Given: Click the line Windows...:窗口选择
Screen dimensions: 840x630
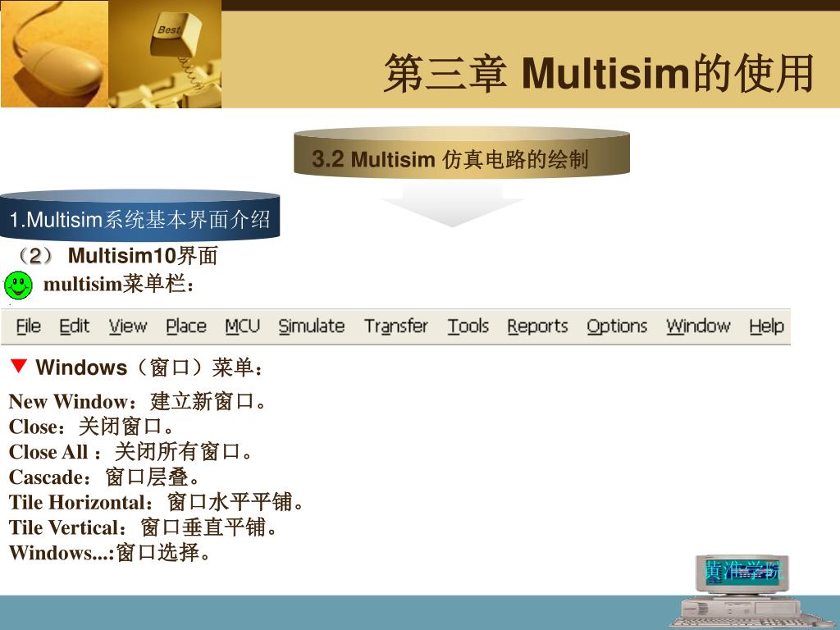Looking at the screenshot, I should point(110,553).
